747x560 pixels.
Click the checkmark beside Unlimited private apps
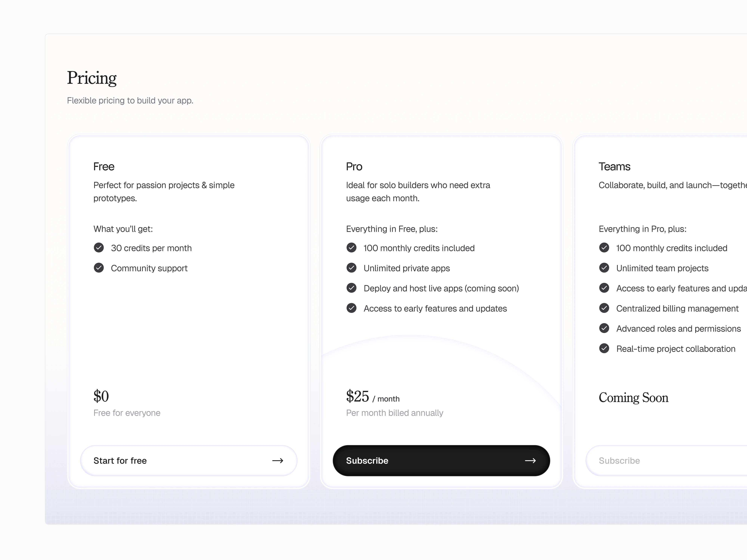click(x=351, y=268)
